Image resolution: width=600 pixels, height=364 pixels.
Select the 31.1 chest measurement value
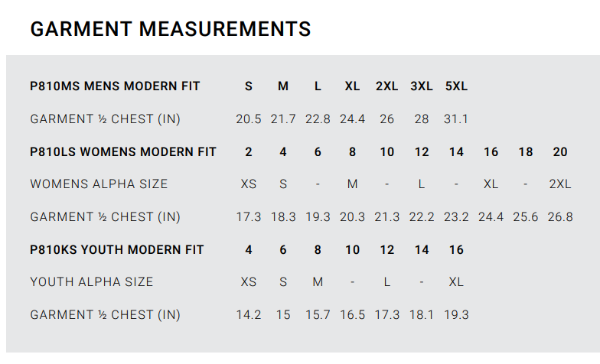tap(456, 119)
